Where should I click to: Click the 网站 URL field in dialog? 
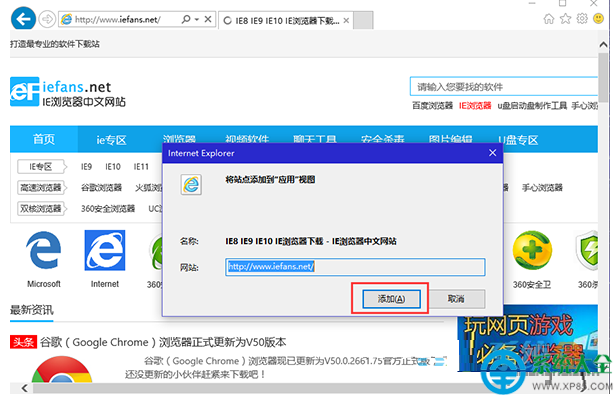click(x=355, y=267)
